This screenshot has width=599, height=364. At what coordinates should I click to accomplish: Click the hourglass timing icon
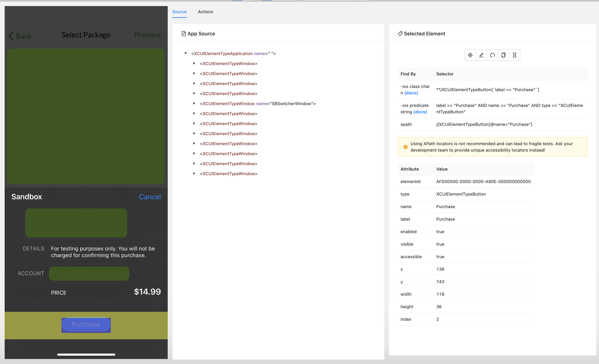(x=514, y=55)
